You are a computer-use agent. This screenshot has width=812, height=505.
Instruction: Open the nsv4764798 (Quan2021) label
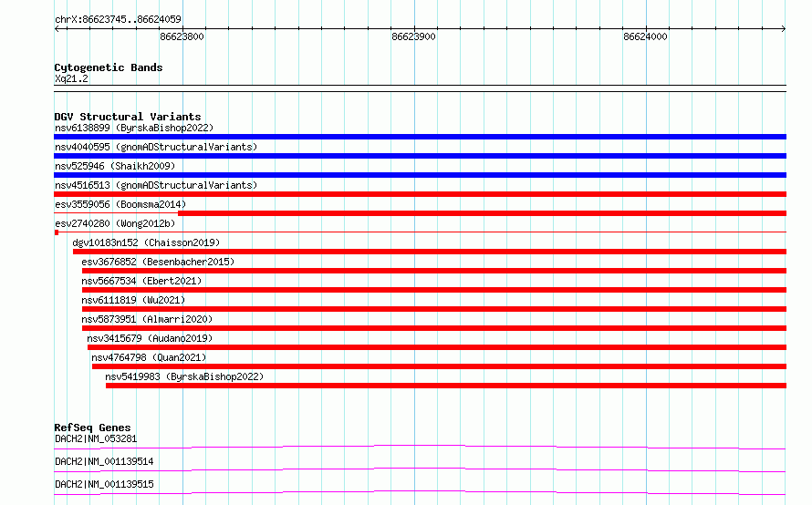[x=149, y=357]
